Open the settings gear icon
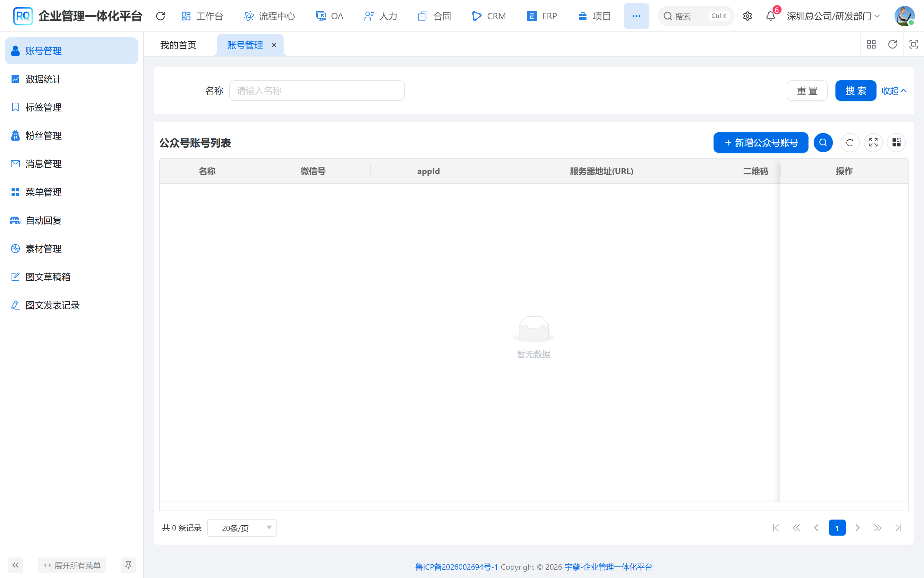The height and width of the screenshot is (578, 924). (747, 16)
